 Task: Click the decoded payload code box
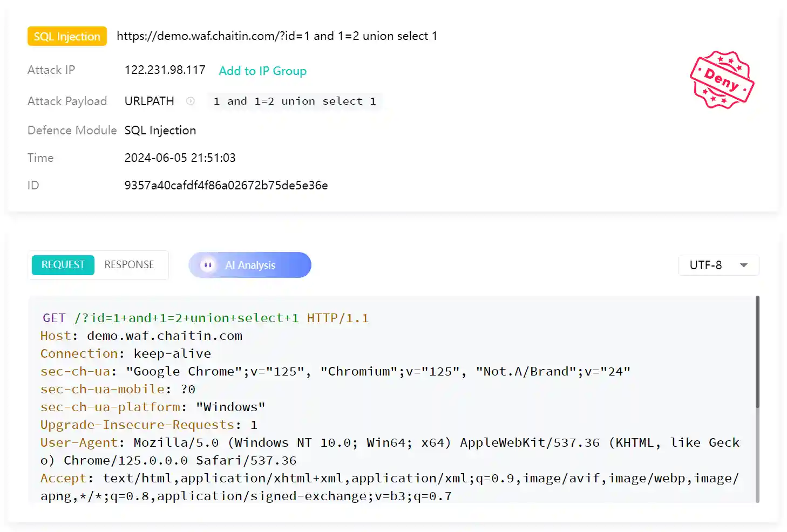295,101
